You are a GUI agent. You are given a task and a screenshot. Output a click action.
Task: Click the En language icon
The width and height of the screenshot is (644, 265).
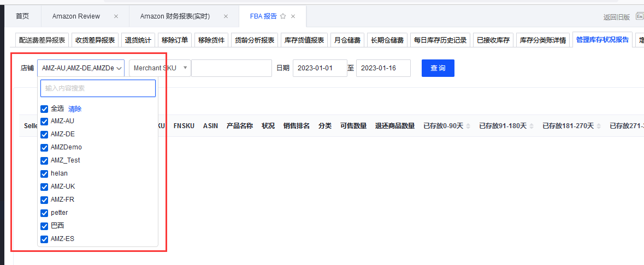640,16
